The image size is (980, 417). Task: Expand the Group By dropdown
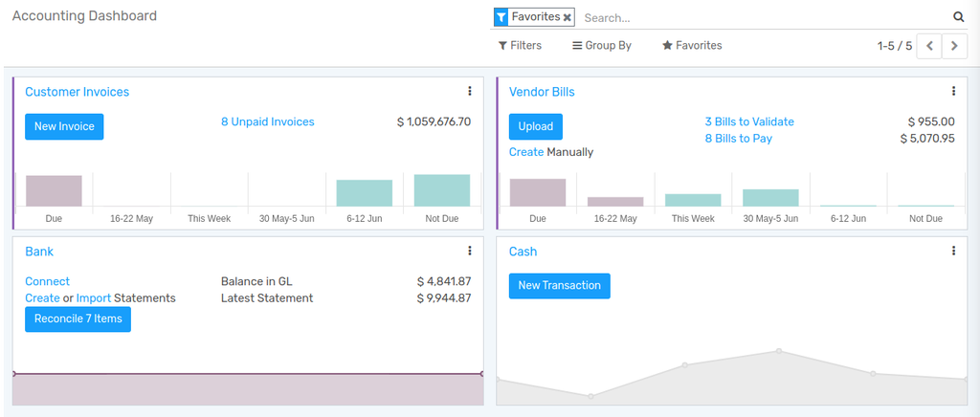click(x=602, y=46)
